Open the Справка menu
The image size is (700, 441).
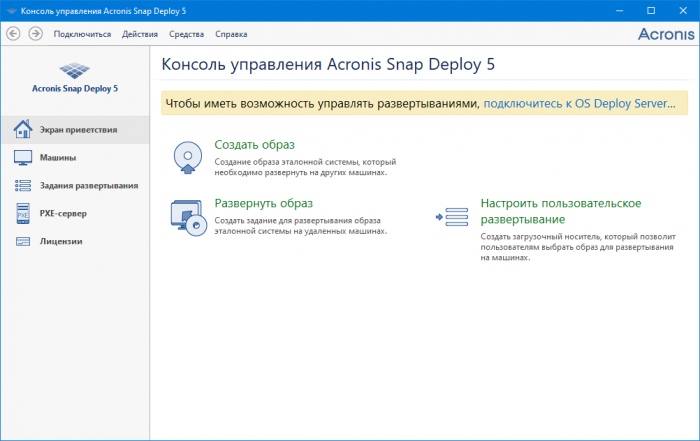(x=231, y=34)
